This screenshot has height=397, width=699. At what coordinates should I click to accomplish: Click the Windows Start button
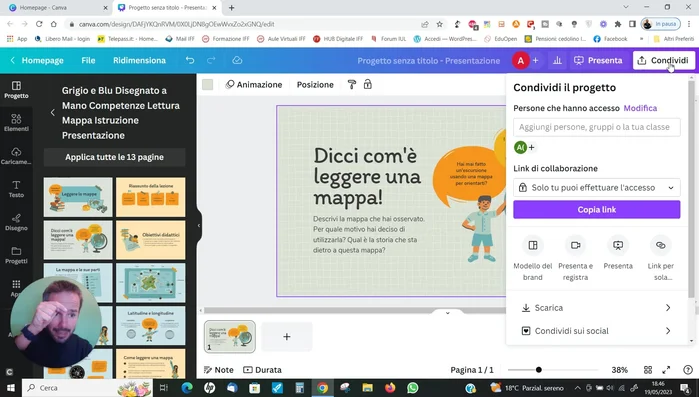click(11, 388)
